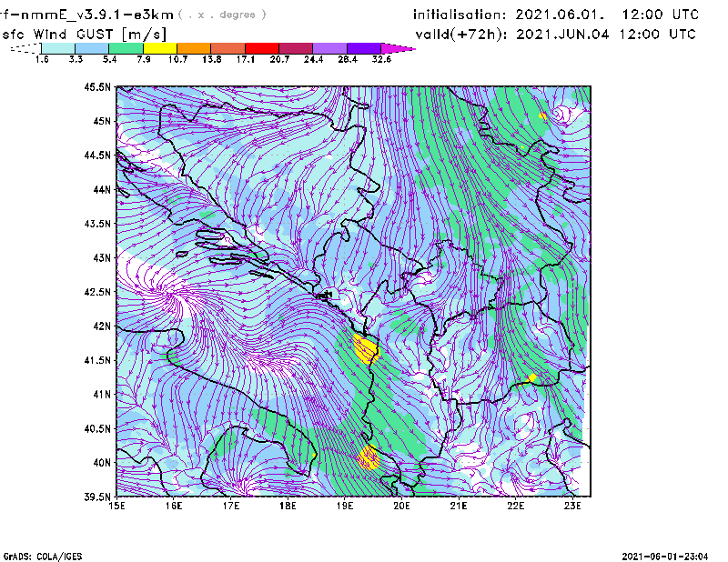The width and height of the screenshot is (728, 562).
Task: Pick the salmon 13.8–17.1 legend swatch
Action: coord(228,48)
